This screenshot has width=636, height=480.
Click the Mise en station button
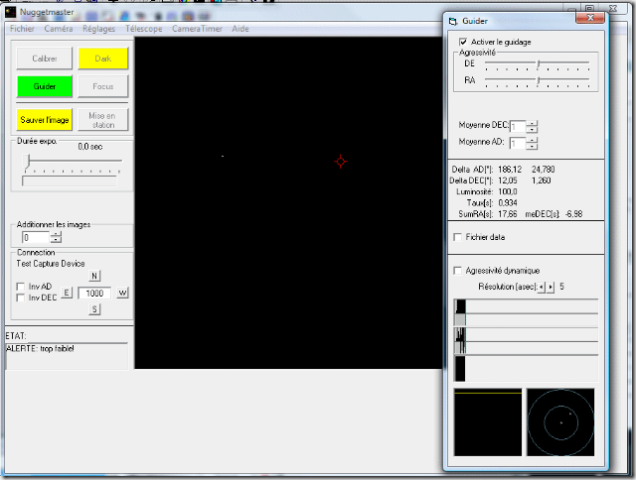tap(103, 120)
